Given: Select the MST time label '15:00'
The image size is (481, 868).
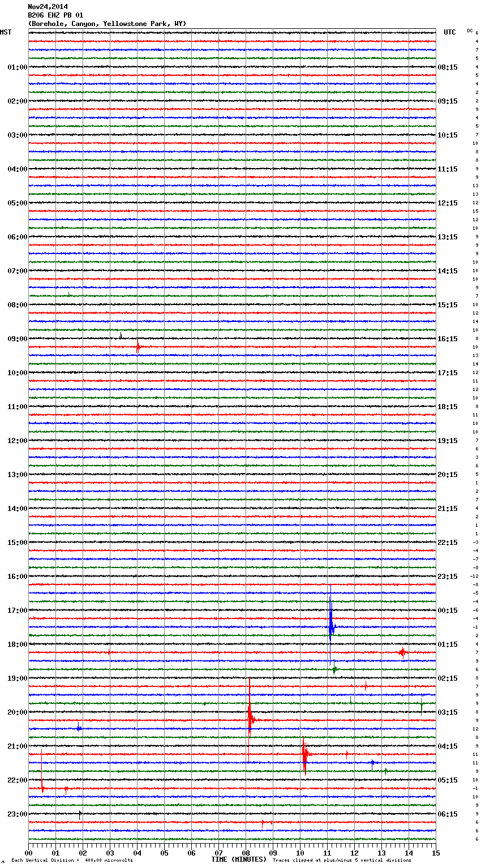Looking at the screenshot, I should [18, 543].
